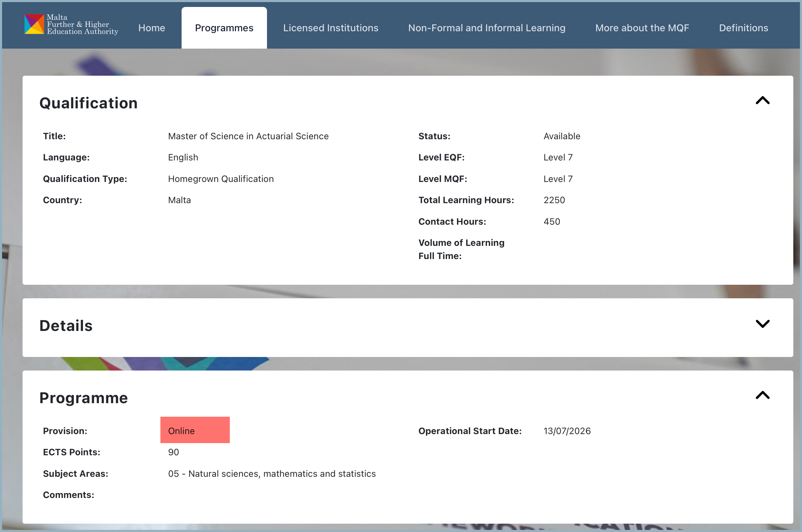This screenshot has height=532, width=802.
Task: Click the 'Volume of Learning Full Time:' label
Action: pyautogui.click(x=461, y=249)
